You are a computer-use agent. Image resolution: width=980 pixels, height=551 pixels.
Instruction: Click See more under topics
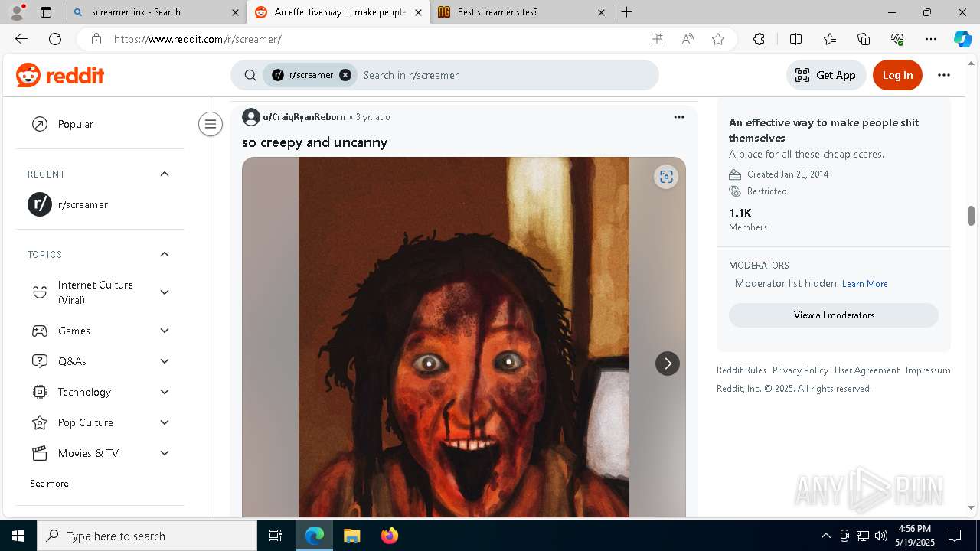[49, 484]
